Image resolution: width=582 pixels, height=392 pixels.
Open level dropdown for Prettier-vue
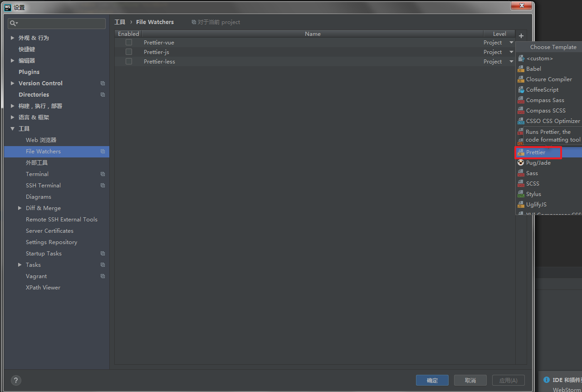(x=511, y=43)
